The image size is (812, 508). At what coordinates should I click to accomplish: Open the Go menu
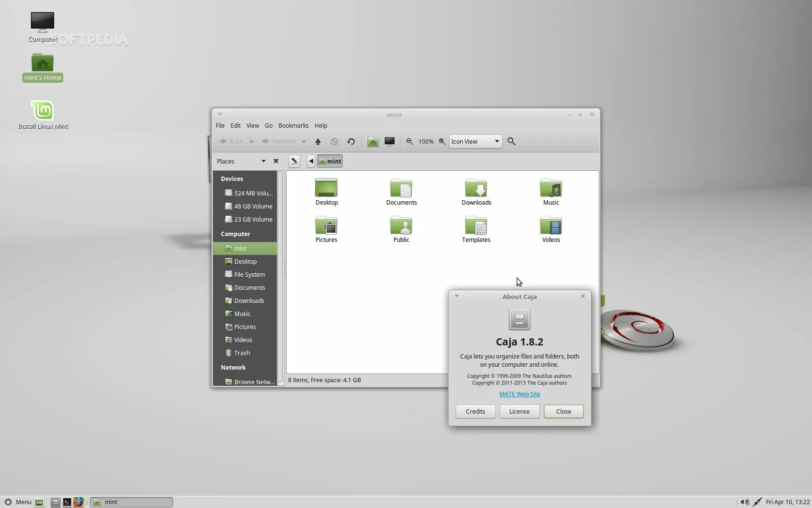point(269,125)
